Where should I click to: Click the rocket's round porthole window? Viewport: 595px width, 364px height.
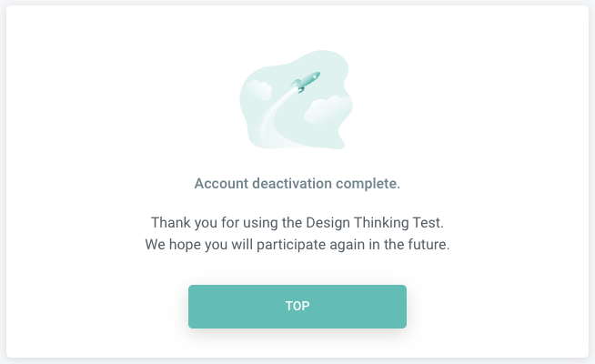314,76
